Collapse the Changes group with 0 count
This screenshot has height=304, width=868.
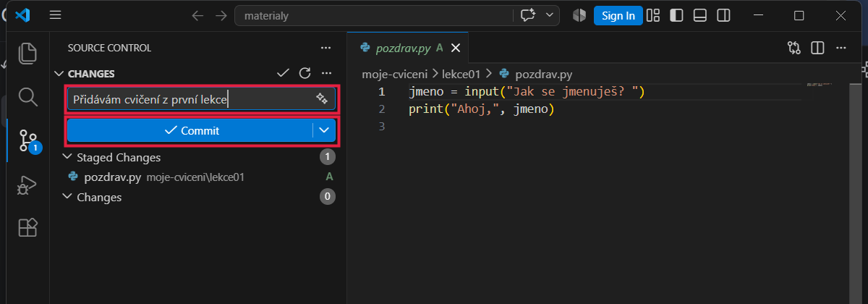pyautogui.click(x=68, y=197)
